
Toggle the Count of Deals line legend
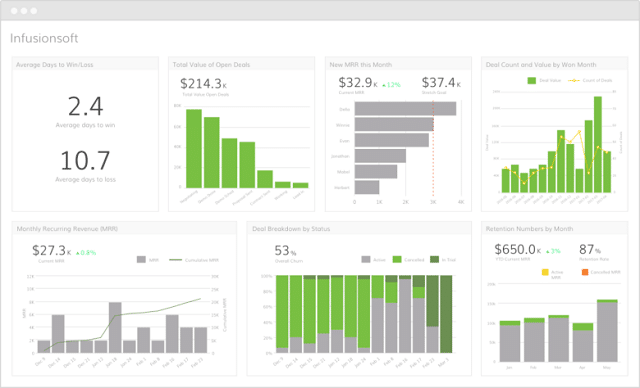(573, 80)
